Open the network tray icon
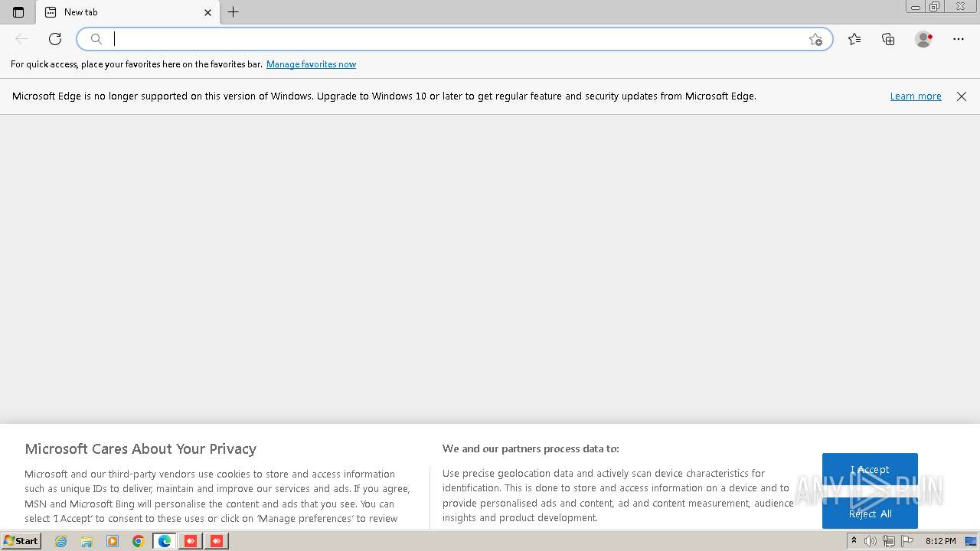Viewport: 980px width, 551px height. pos(889,541)
